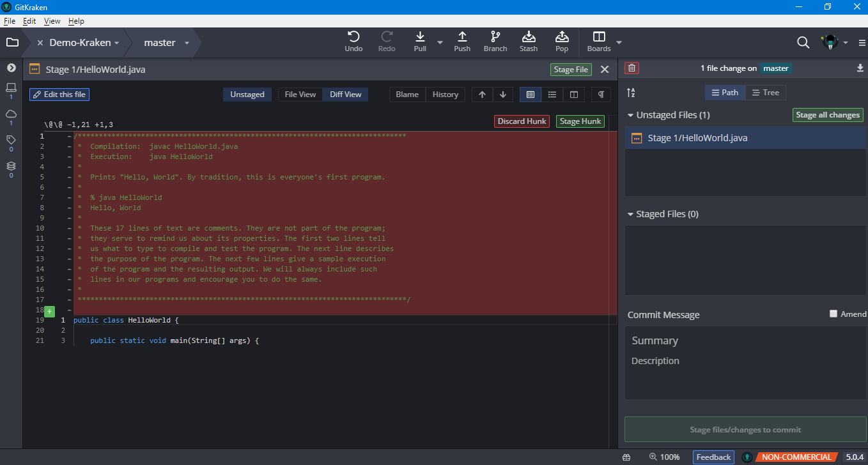Go to previous change up arrow
Viewport: 868px width, 465px height.
[482, 95]
